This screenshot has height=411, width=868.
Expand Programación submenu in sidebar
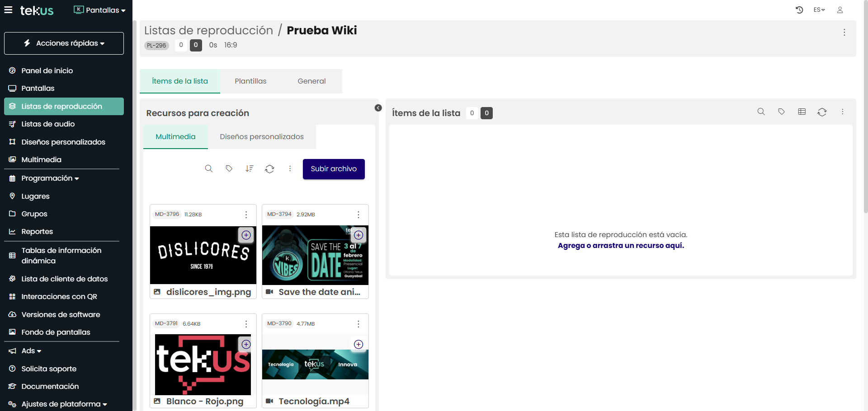click(x=50, y=178)
